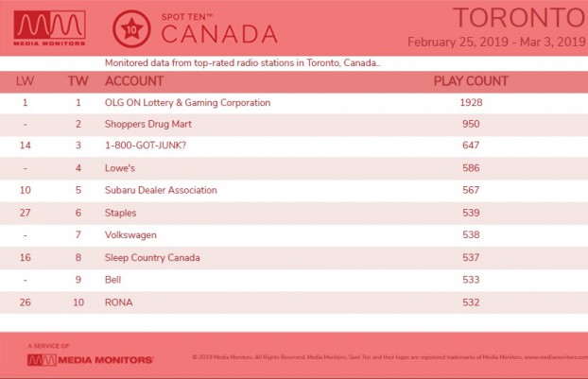Click Subaru Dealer Association entry

161,190
